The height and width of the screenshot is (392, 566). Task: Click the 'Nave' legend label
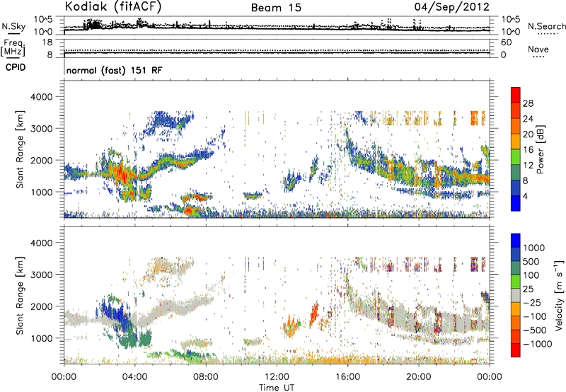pos(538,49)
